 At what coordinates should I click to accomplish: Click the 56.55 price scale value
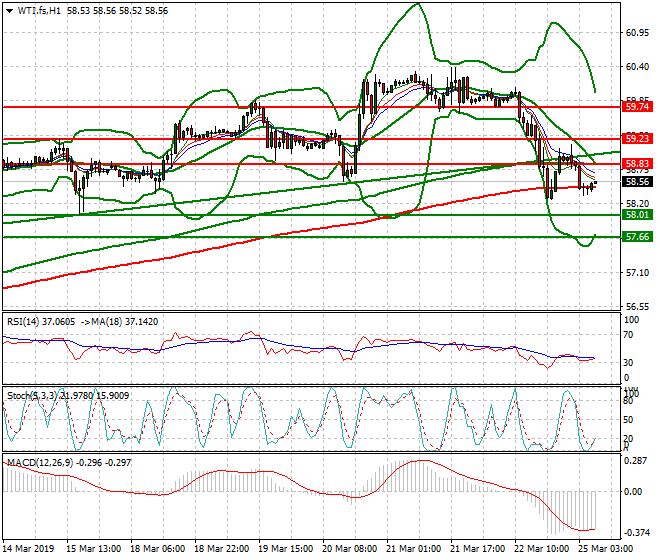click(637, 307)
